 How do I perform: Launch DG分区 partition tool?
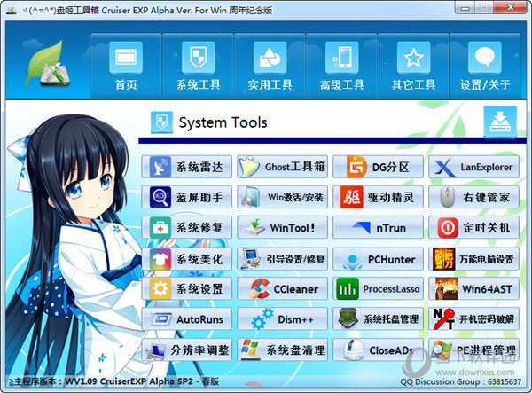pyautogui.click(x=378, y=167)
